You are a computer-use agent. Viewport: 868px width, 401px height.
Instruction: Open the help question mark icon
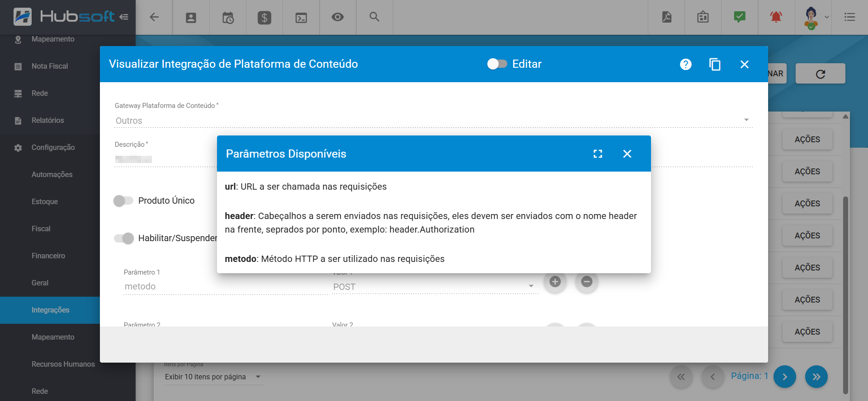coord(685,65)
